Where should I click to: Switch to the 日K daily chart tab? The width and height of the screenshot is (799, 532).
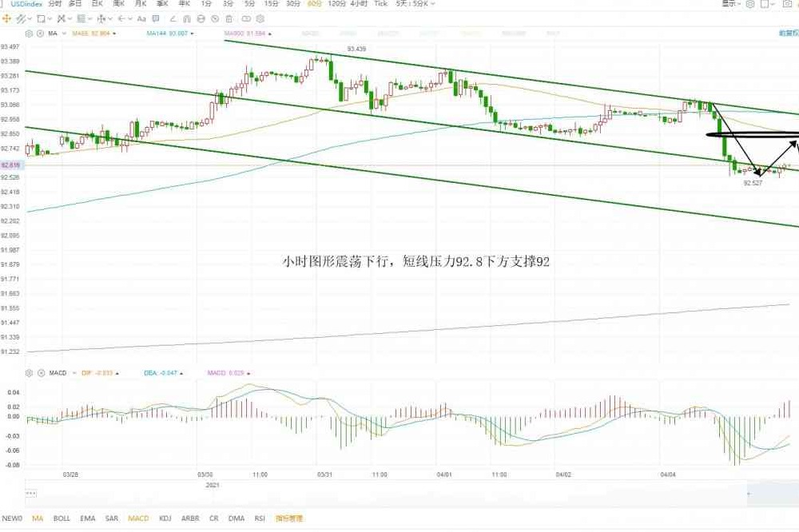[x=97, y=4]
